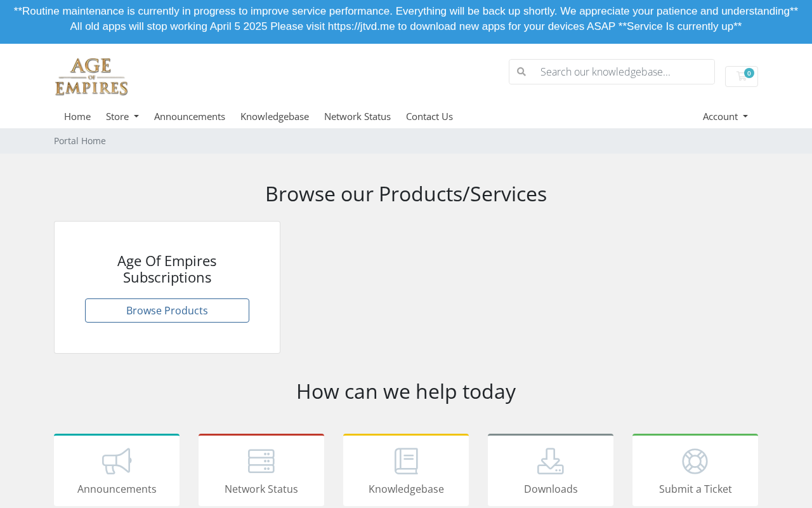This screenshot has width=812, height=508.
Task: Open Network Status in the navigation bar
Action: click(357, 116)
